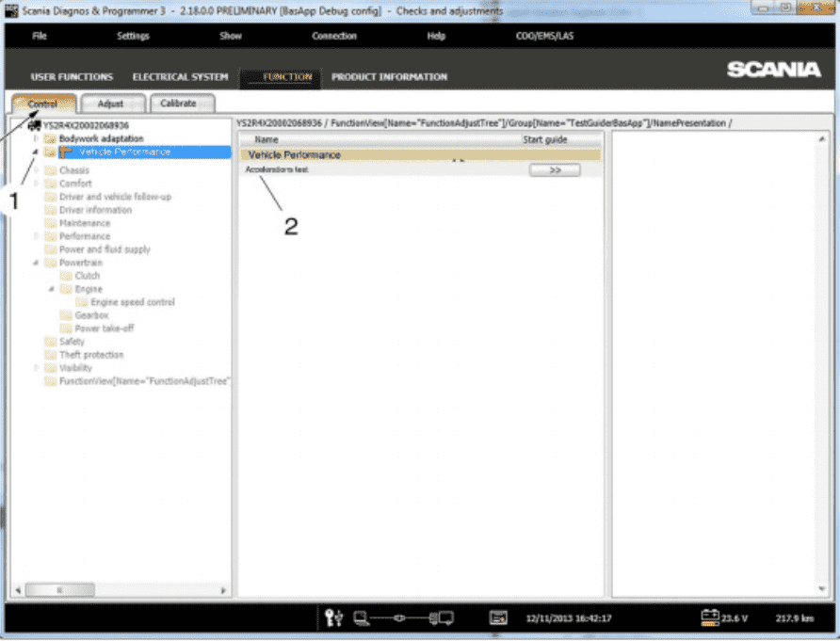Start the Acceleration test guide with >> button
This screenshot has height=641, width=840.
tap(554, 170)
